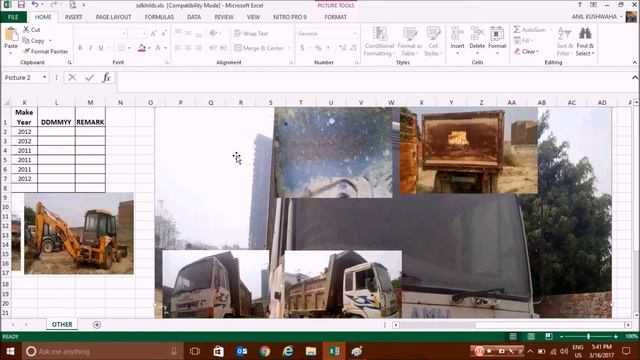Select the OTHER sheet tab
The width and height of the screenshot is (640, 360).
62,324
